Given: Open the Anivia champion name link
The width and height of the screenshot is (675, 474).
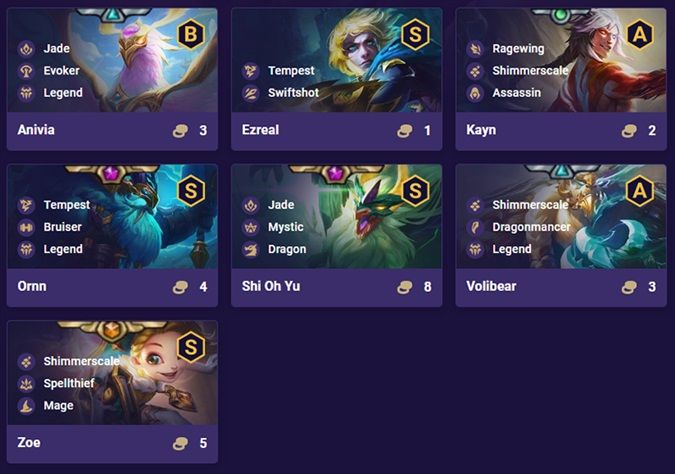Looking at the screenshot, I should pyautogui.click(x=36, y=130).
